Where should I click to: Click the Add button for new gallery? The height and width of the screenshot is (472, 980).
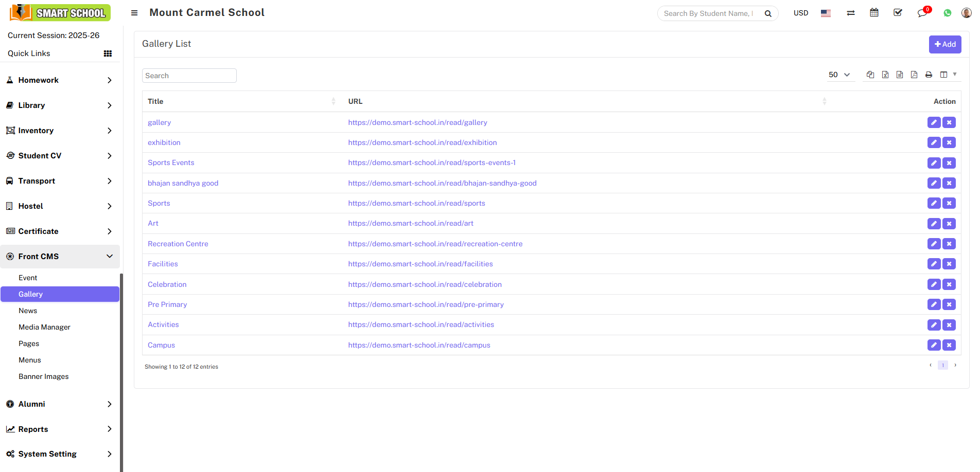[945, 44]
